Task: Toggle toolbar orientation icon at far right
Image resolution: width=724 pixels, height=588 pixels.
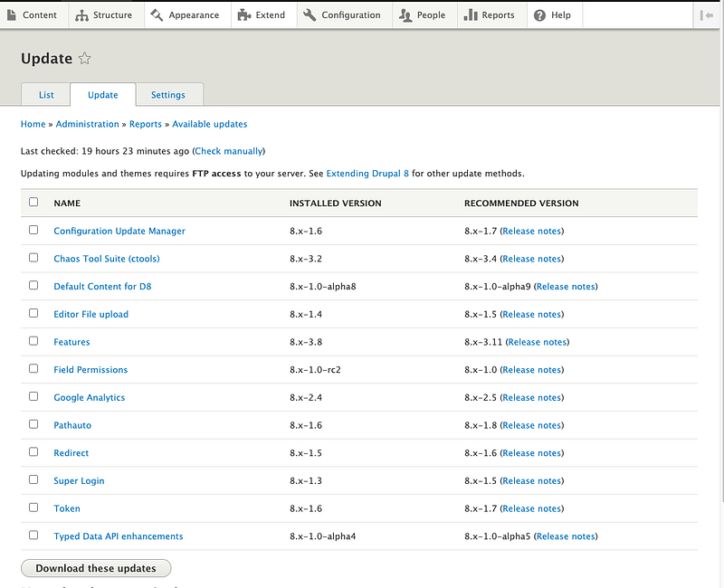Action: coord(707,15)
